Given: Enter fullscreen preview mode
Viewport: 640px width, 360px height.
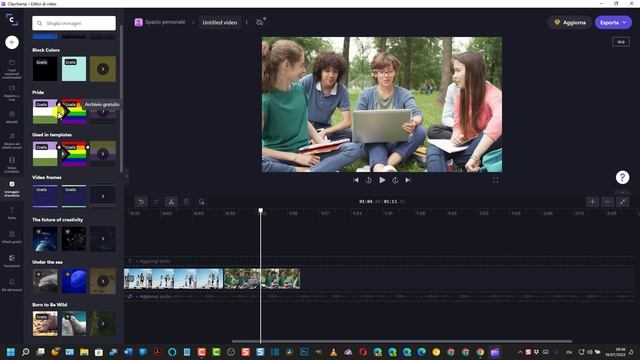Looking at the screenshot, I should click(495, 180).
